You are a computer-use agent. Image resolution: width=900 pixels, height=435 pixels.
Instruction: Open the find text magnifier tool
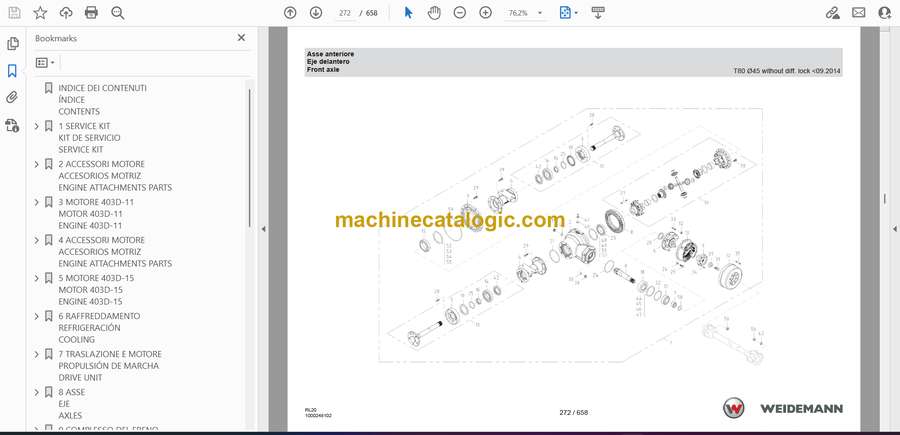[117, 13]
